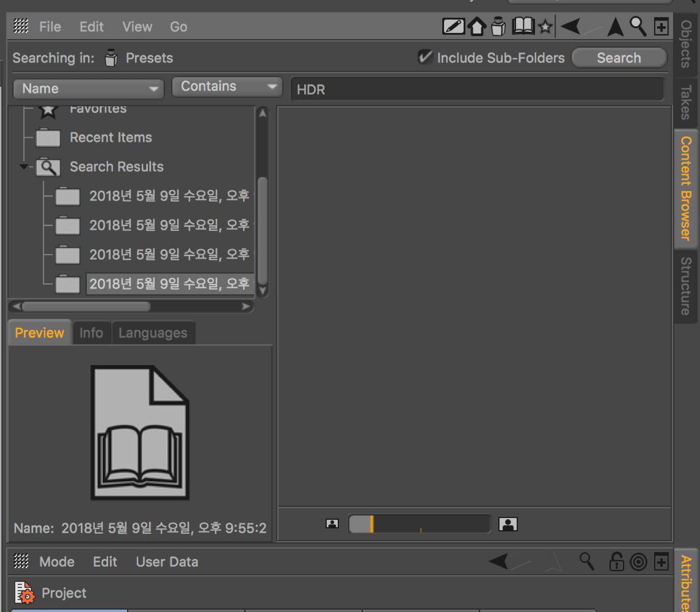Click the HDR search text field
The width and height of the screenshot is (700, 612).
coord(477,89)
